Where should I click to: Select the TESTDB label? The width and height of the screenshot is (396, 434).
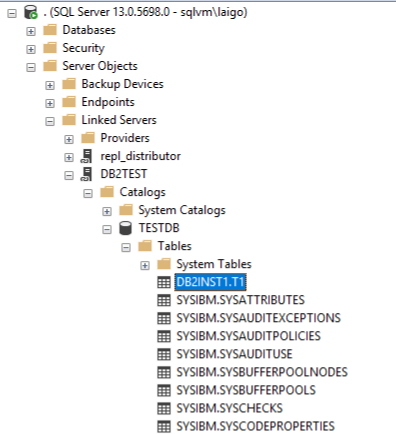pos(159,228)
